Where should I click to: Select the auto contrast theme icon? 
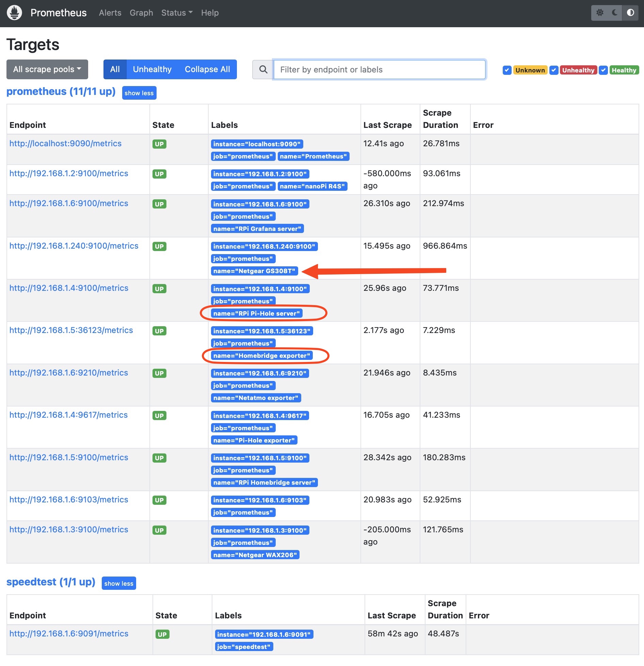(x=630, y=13)
